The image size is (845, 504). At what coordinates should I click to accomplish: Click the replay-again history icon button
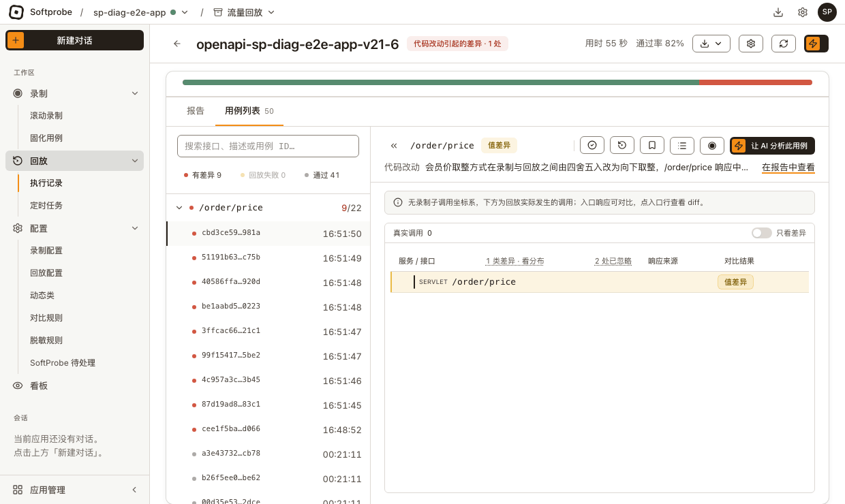(622, 145)
